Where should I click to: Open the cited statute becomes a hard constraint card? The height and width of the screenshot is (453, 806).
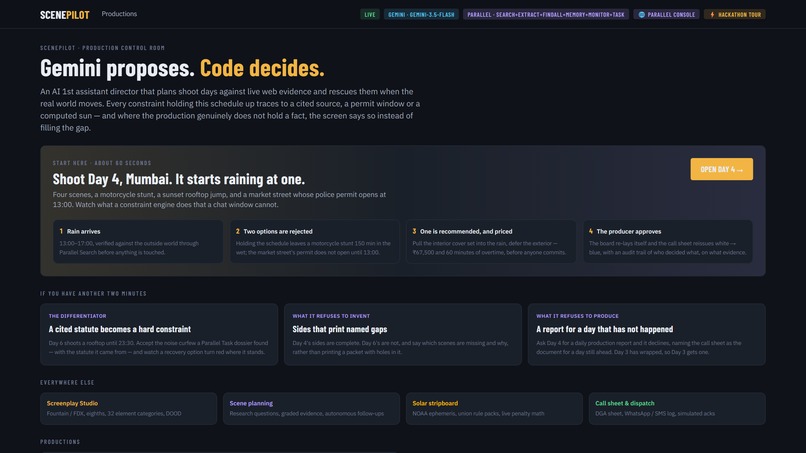pos(159,334)
